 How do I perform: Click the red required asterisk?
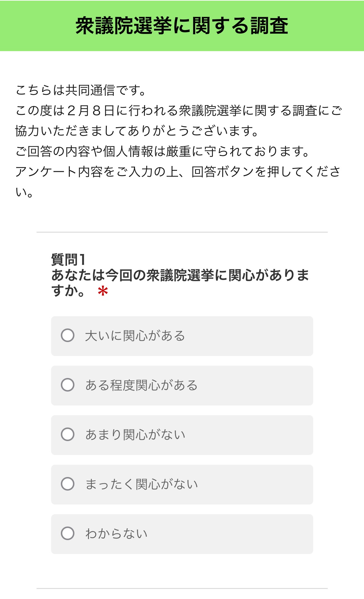coord(103,292)
